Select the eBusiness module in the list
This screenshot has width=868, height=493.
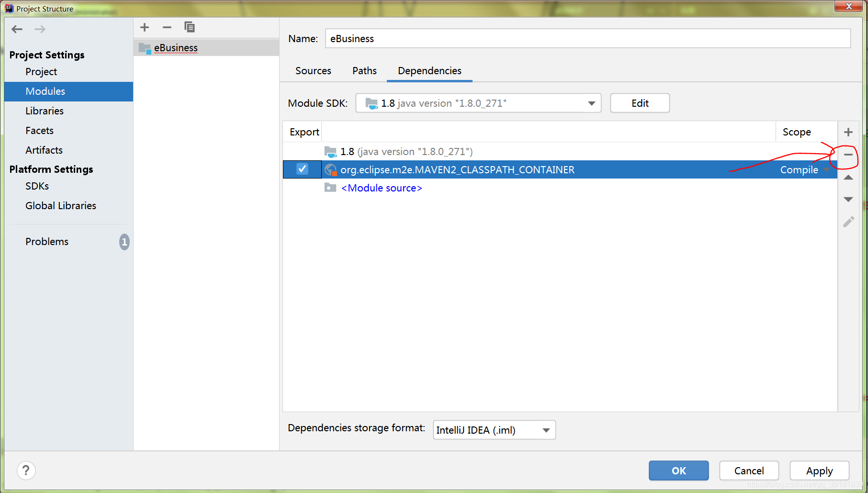coord(206,48)
